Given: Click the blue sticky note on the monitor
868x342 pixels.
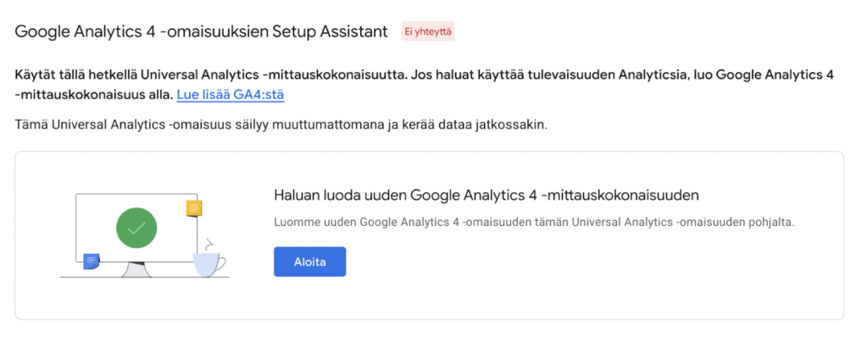Looking at the screenshot, I should (92, 261).
